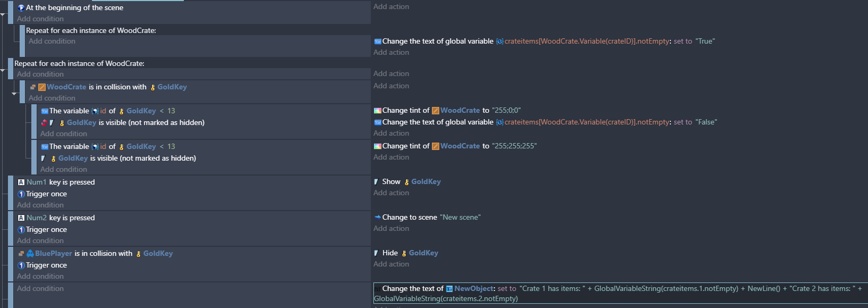Click the "255;255;255" tint color value
Screen dimensions: 868x308
click(x=514, y=146)
